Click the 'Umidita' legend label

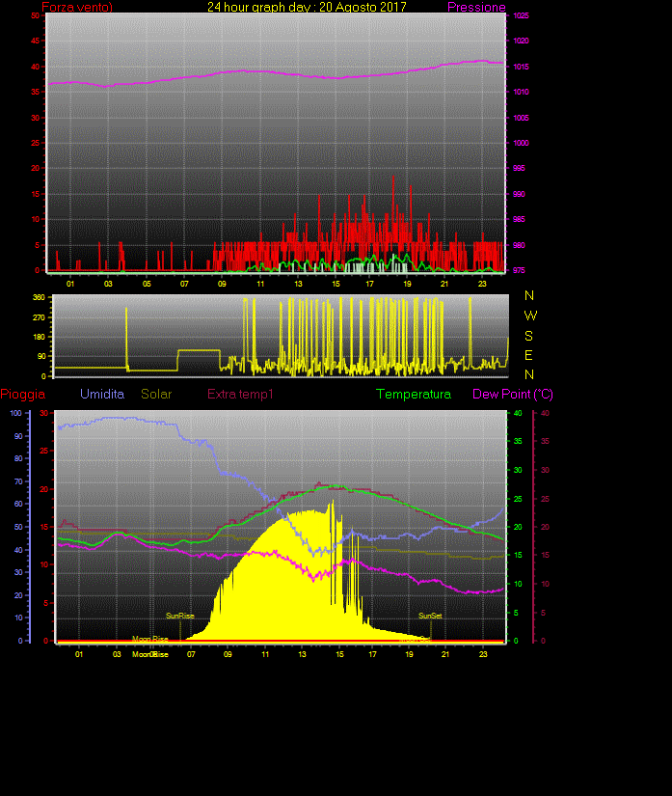coord(102,394)
